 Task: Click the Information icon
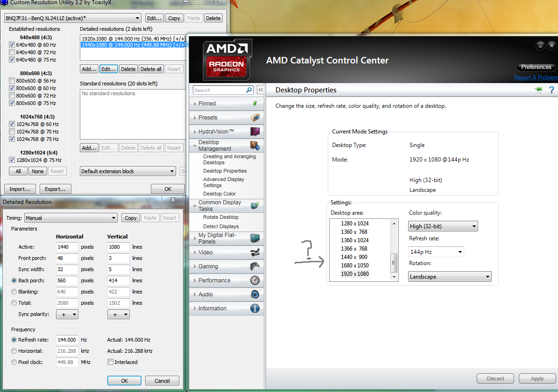coord(254,308)
